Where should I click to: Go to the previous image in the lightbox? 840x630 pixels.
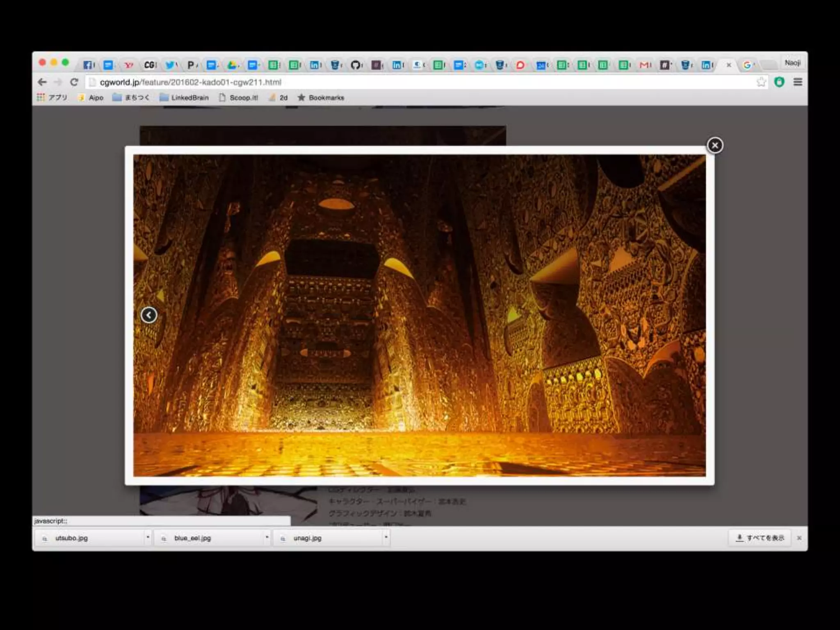coord(149,315)
